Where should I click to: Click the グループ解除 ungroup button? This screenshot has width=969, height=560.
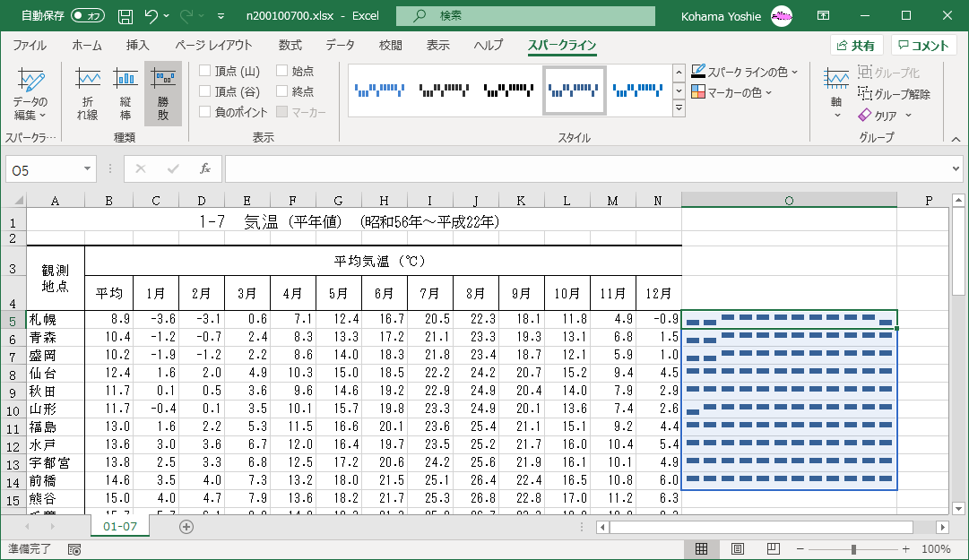[895, 94]
